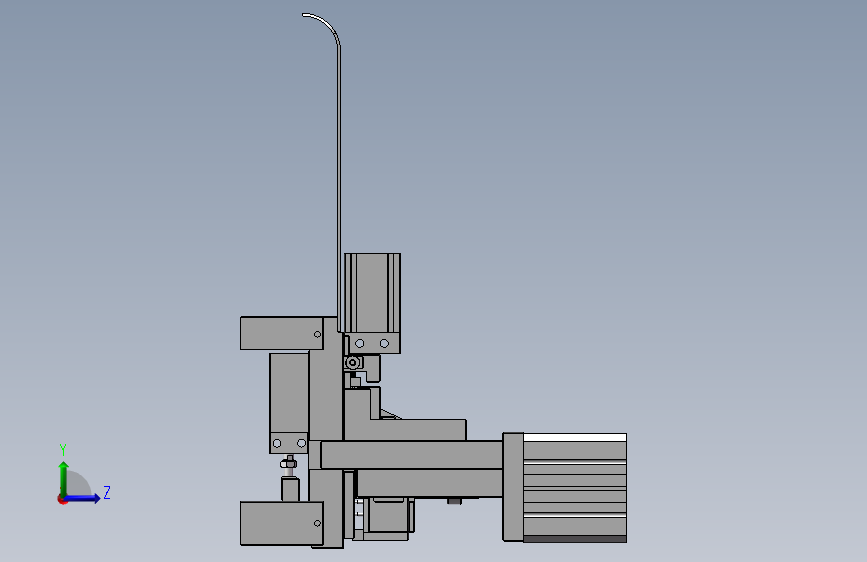Select the ribbed cylinder block with two holes
The image size is (867, 562).
coord(372,303)
